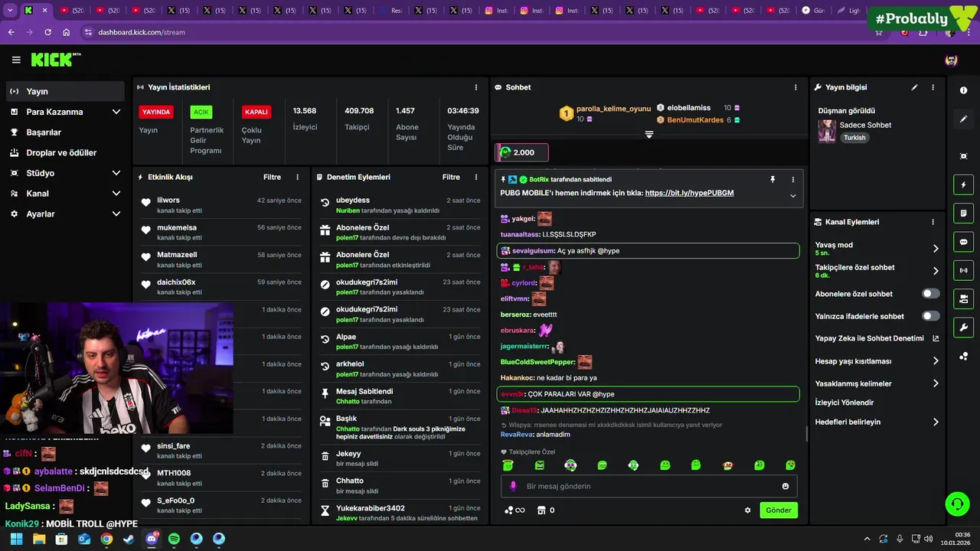Toggle the note panel icon in right toolbar
The image size is (980, 551).
[963, 213]
